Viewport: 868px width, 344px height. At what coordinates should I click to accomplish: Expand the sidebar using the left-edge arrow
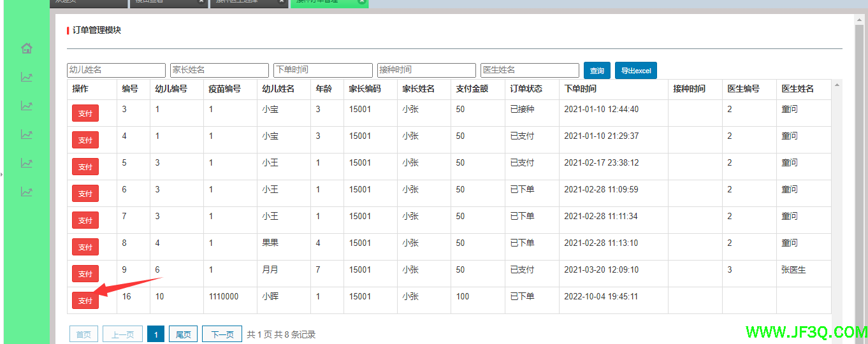coord(2,173)
